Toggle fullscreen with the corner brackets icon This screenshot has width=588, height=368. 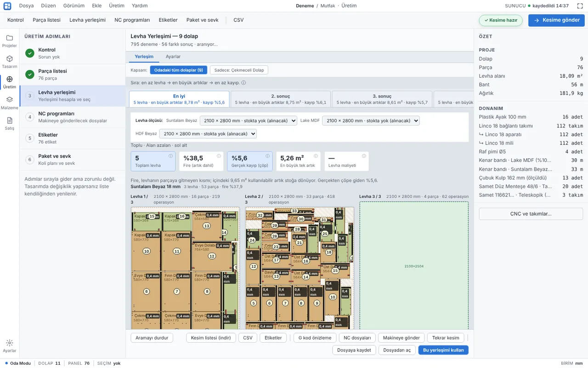coord(580,6)
